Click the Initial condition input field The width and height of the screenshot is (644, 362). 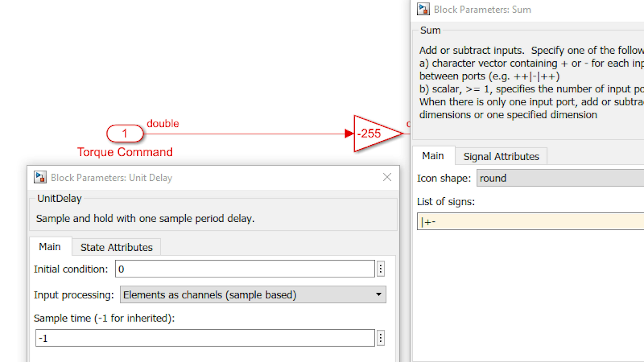245,269
